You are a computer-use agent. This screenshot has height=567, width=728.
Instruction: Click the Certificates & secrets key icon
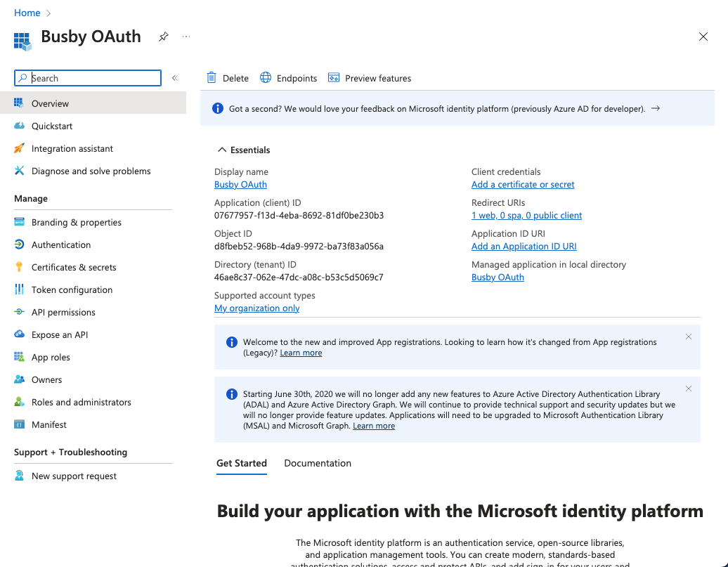pos(19,266)
